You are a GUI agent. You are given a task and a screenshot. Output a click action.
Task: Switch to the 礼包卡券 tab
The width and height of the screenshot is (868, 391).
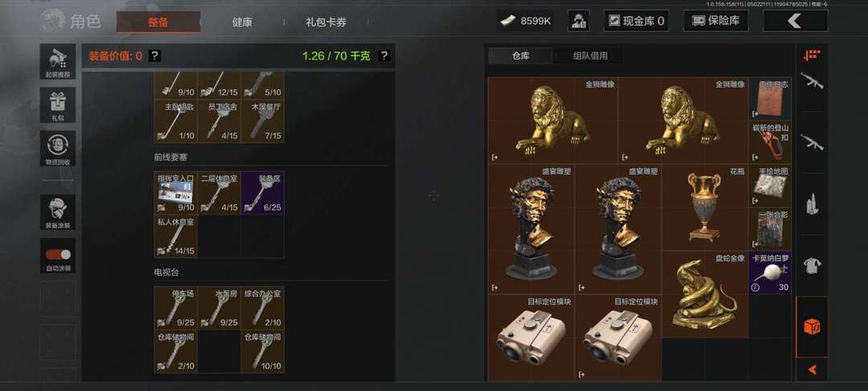pyautogui.click(x=326, y=23)
